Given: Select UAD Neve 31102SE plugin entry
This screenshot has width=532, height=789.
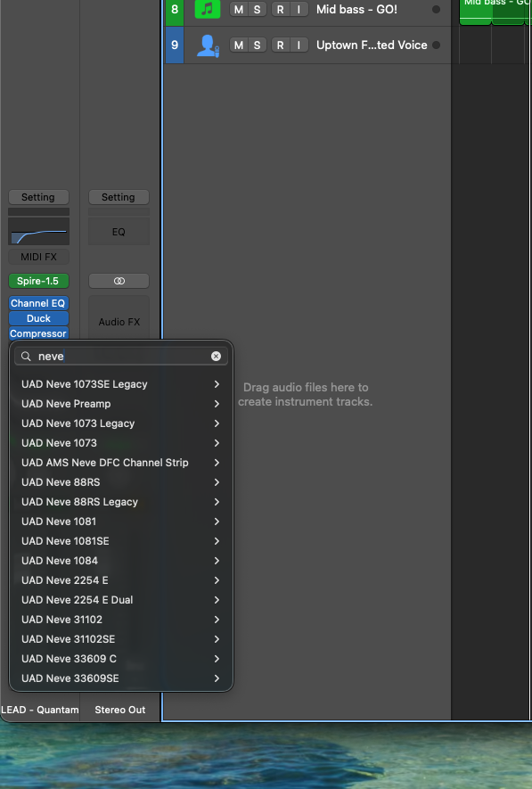Looking at the screenshot, I should pos(120,639).
